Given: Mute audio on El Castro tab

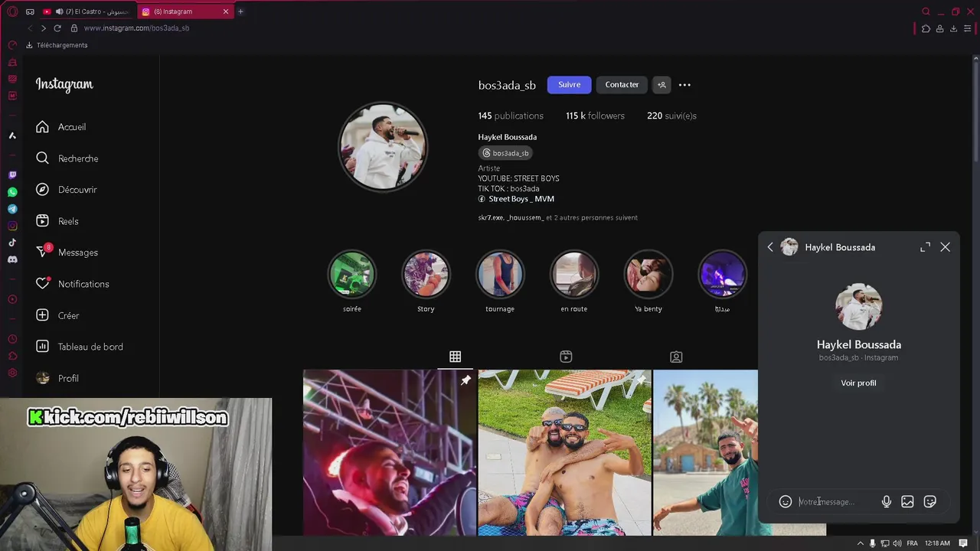Looking at the screenshot, I should pyautogui.click(x=59, y=11).
